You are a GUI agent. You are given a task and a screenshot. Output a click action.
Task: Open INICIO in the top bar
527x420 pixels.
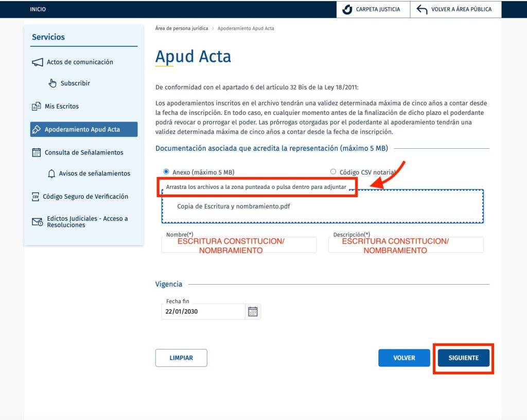tap(38, 9)
